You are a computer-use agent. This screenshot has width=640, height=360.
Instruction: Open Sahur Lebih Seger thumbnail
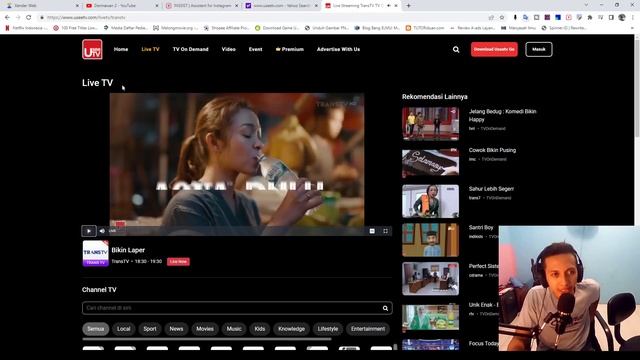[430, 201]
